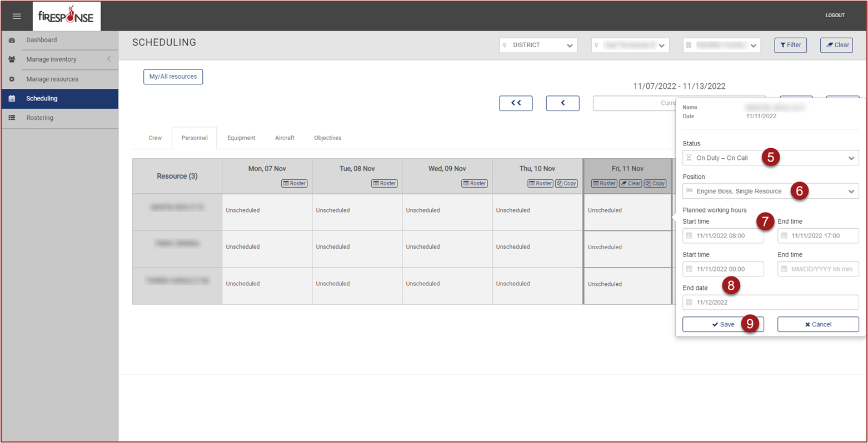Open Rostering from the sidebar
Screen dimensions: 868x443
pyautogui.click(x=40, y=118)
